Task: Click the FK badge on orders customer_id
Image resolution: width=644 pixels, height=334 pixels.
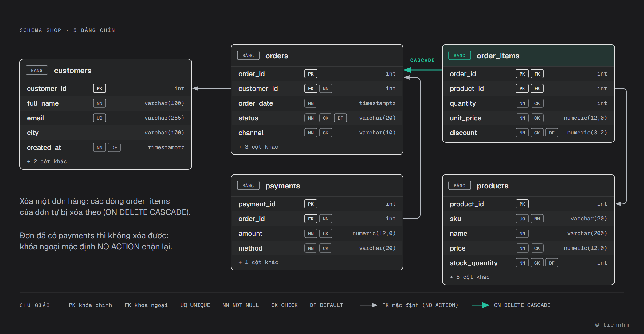Action: [311, 88]
